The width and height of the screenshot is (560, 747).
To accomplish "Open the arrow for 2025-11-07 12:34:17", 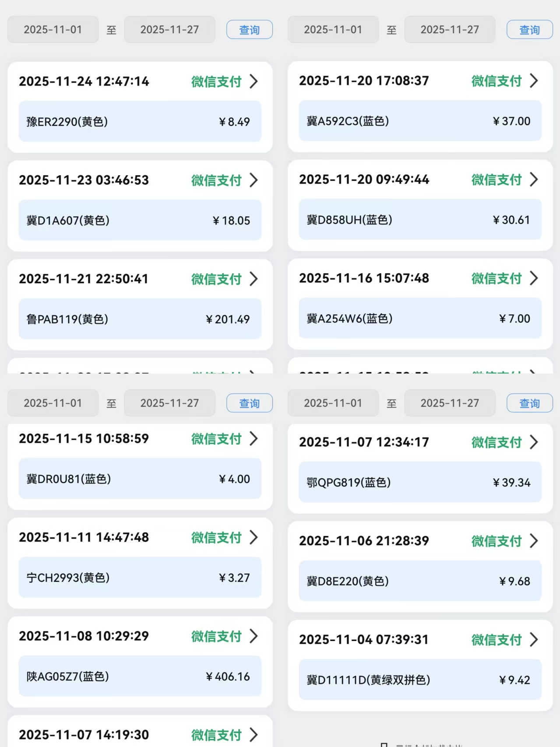I will [x=534, y=442].
